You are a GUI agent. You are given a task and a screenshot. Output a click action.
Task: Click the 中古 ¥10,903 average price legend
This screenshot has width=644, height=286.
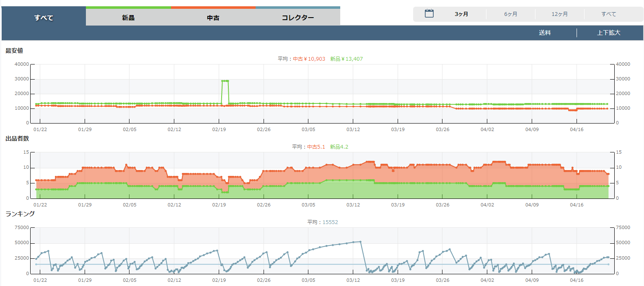(x=309, y=59)
